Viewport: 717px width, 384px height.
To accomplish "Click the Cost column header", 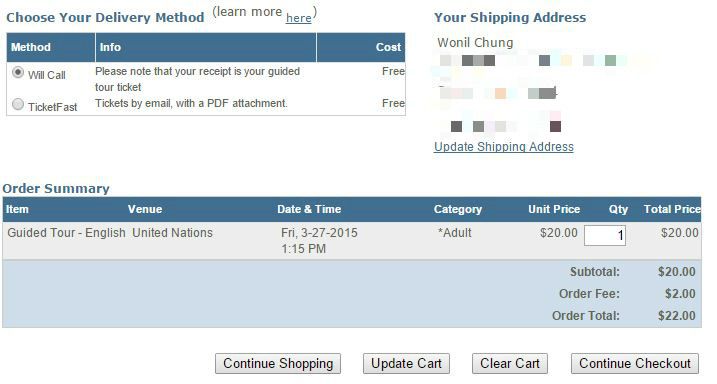I will point(388,47).
